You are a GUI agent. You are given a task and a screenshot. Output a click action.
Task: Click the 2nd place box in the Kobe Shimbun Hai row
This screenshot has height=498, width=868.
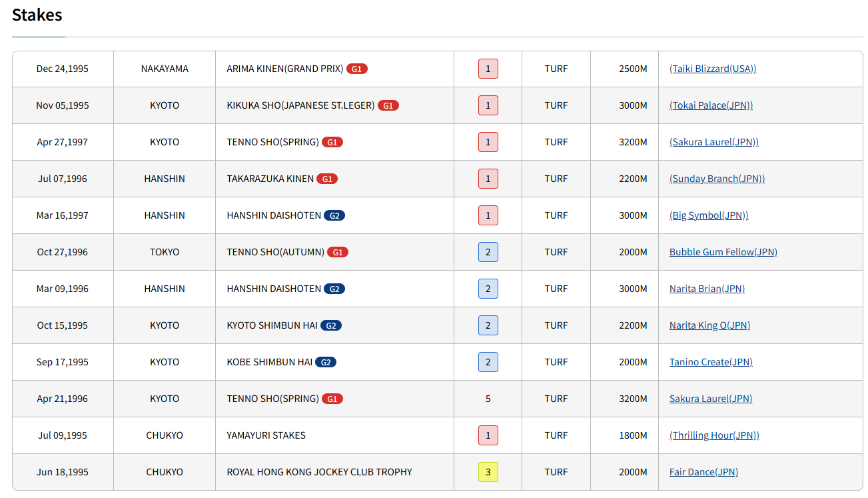[x=488, y=362]
